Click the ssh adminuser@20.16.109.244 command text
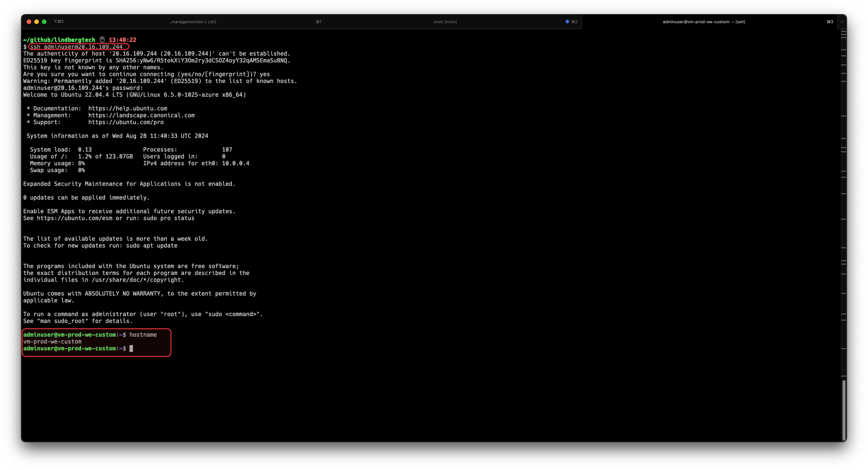 pyautogui.click(x=77, y=47)
